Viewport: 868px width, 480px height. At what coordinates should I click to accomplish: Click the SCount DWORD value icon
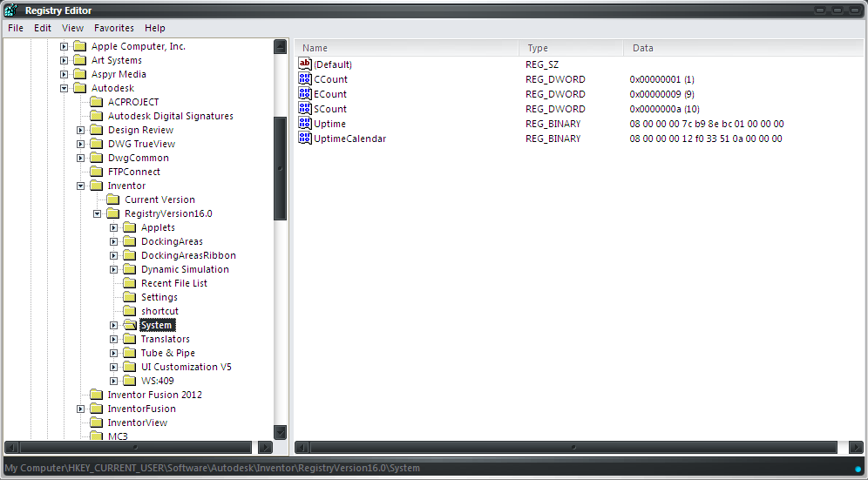[304, 109]
